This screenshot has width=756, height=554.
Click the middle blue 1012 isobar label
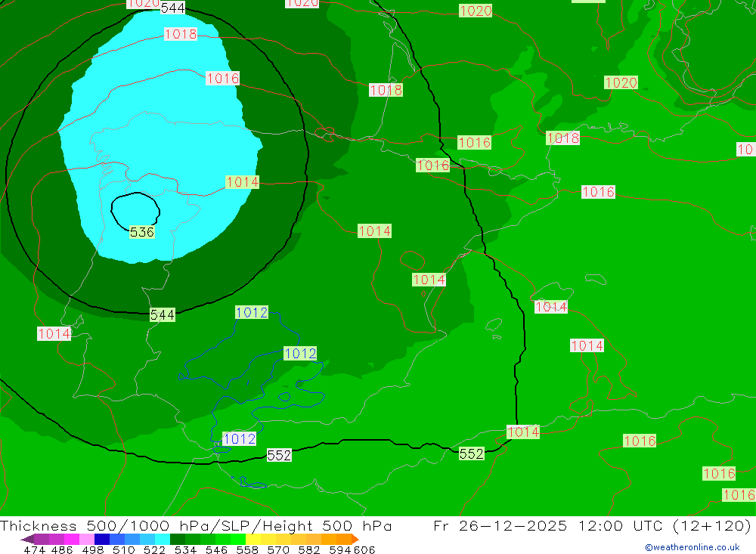[300, 354]
